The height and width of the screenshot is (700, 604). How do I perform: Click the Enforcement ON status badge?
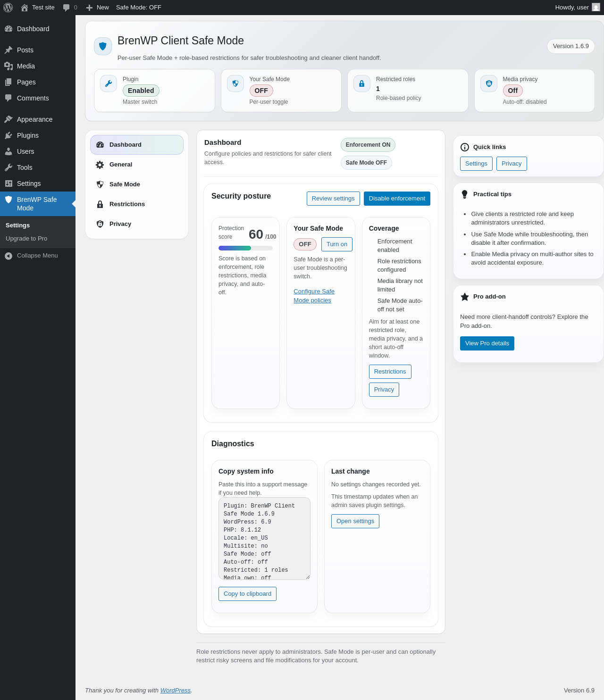[x=368, y=145]
